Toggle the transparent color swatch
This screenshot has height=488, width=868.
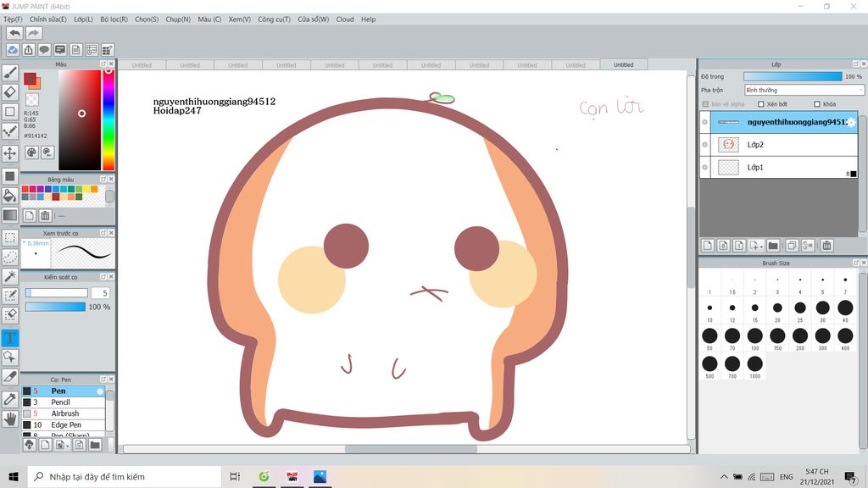pyautogui.click(x=32, y=100)
